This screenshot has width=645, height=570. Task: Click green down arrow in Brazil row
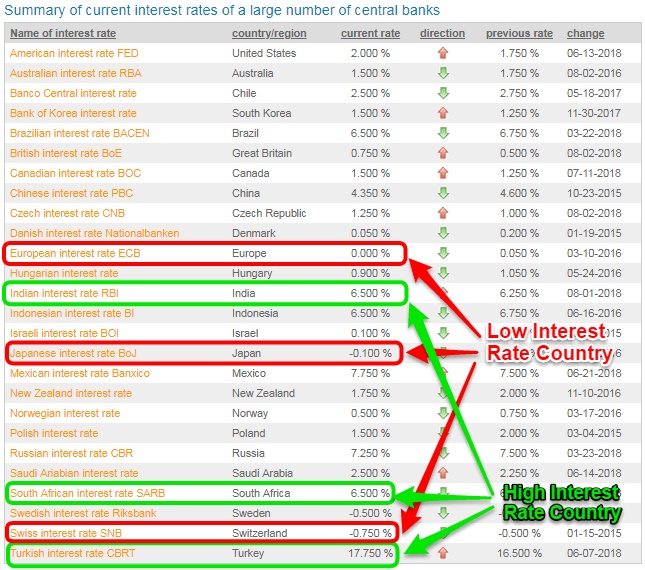click(443, 133)
